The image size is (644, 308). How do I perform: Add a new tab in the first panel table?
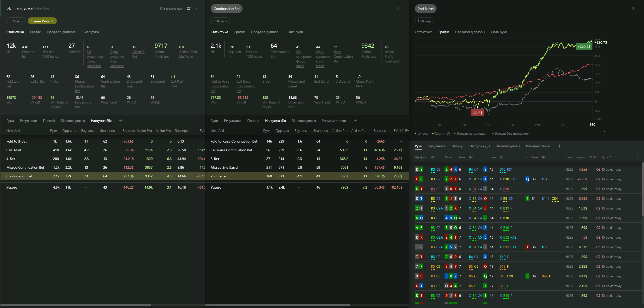121,121
